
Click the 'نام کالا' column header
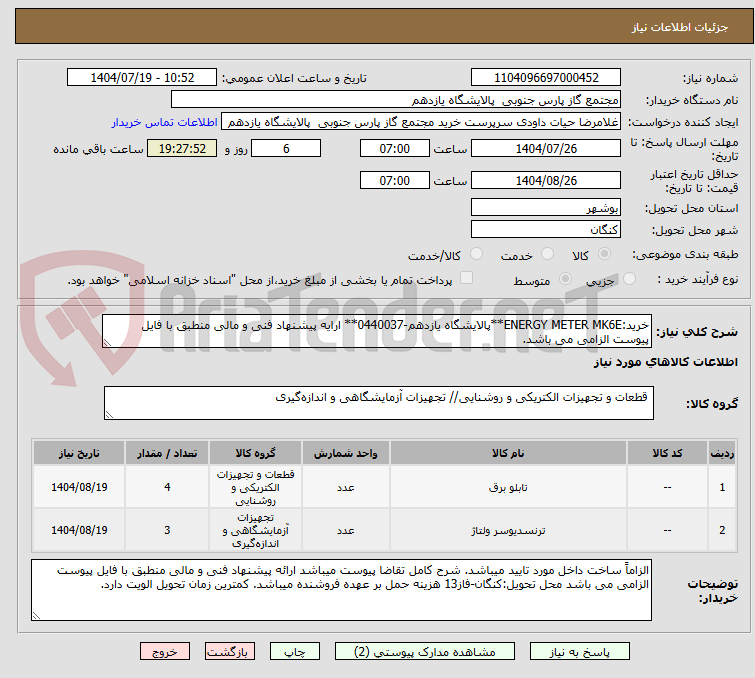(508, 453)
